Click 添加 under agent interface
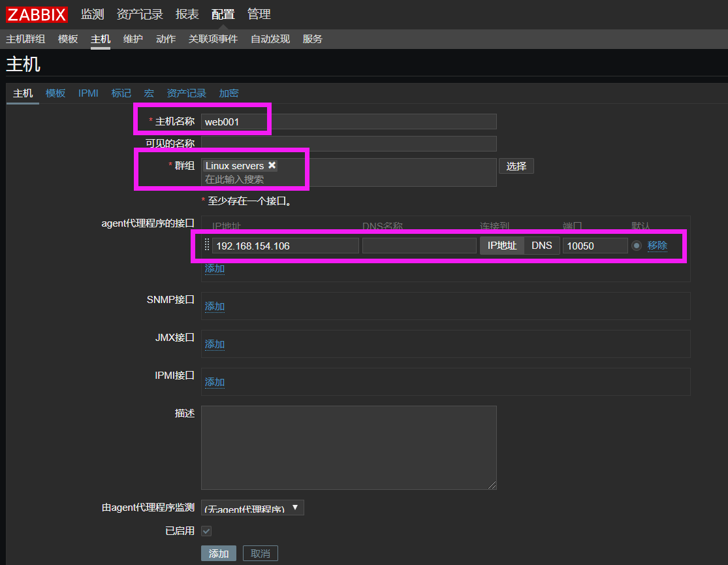728x565 pixels. pyautogui.click(x=215, y=268)
